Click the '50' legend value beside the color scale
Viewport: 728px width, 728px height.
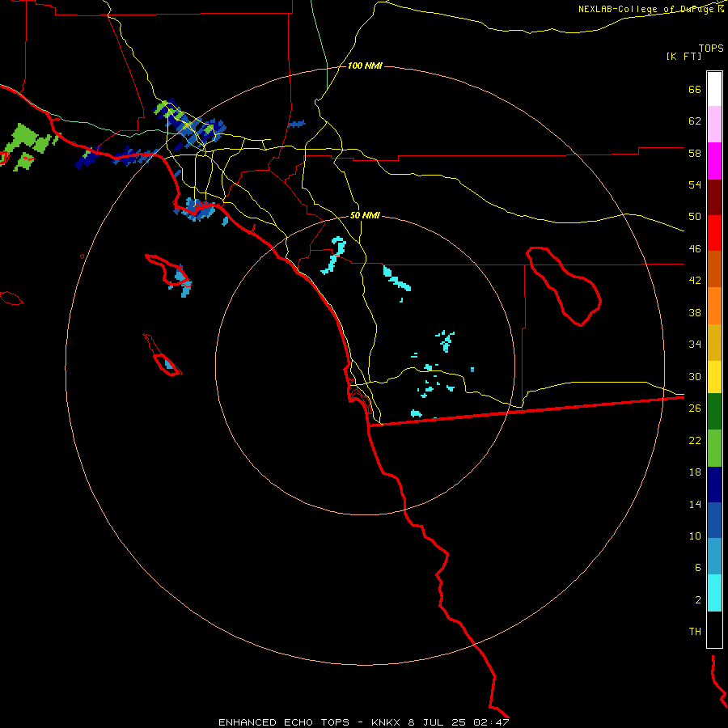tap(695, 216)
